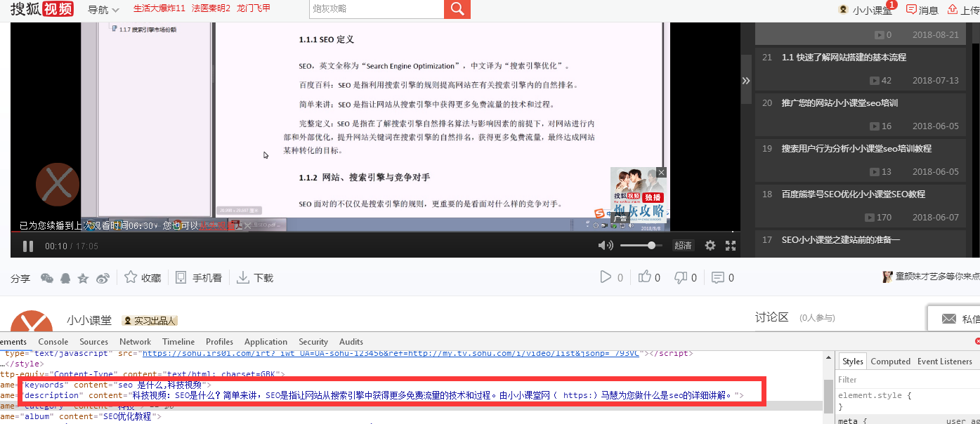Open 消息 messages icon in header

[912, 10]
